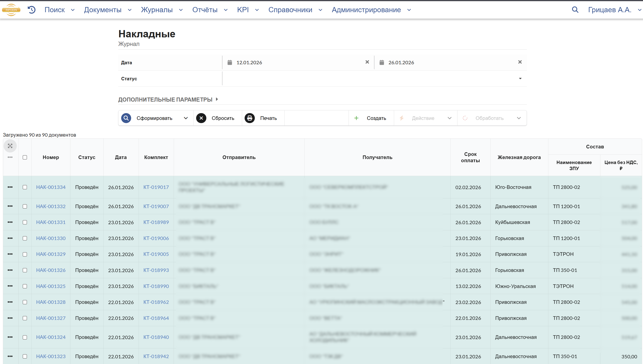This screenshot has width=643, height=364.
Task: Open row menu for НАК-001325
Action: 10,286
